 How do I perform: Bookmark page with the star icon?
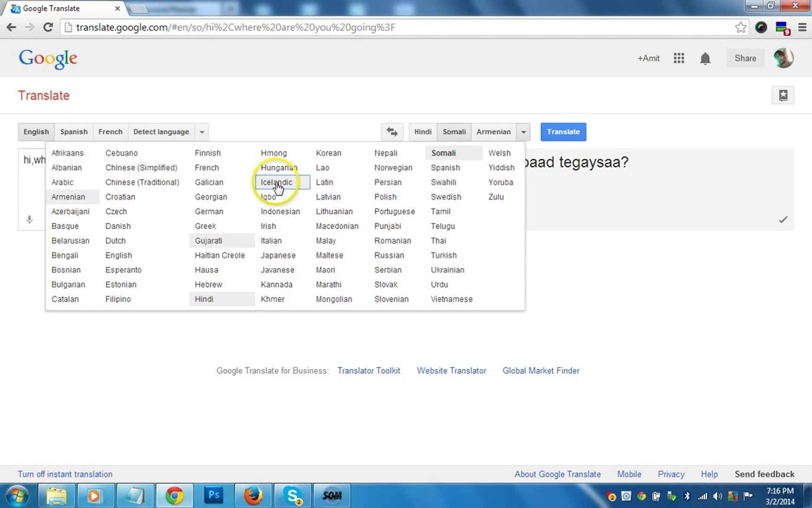tap(741, 27)
